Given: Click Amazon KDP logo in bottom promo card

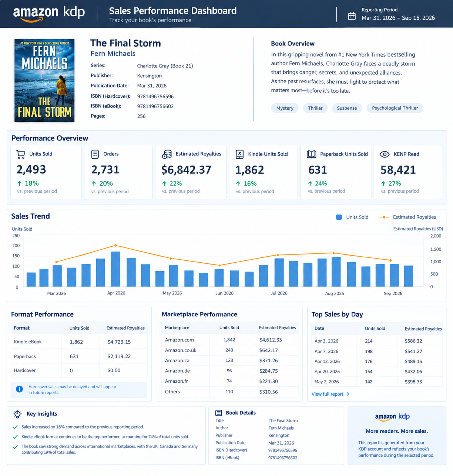Looking at the screenshot, I should pos(392,417).
